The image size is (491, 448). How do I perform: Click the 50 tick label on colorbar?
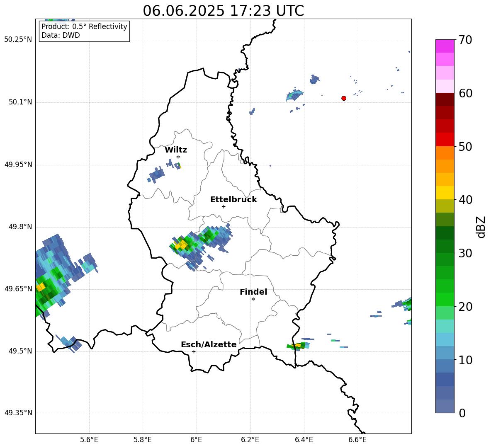point(465,146)
